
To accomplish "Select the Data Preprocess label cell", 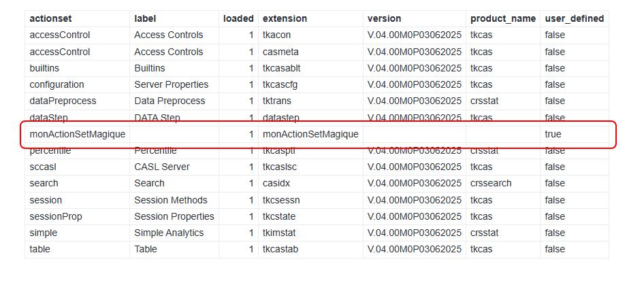I will (x=170, y=101).
